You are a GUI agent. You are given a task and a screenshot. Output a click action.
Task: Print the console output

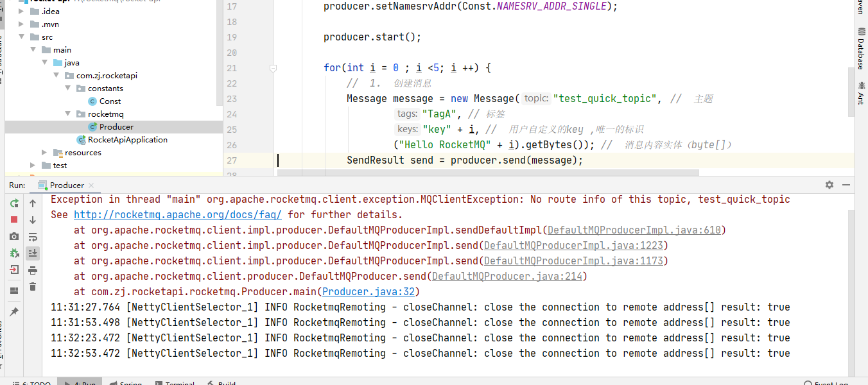pyautogui.click(x=33, y=270)
